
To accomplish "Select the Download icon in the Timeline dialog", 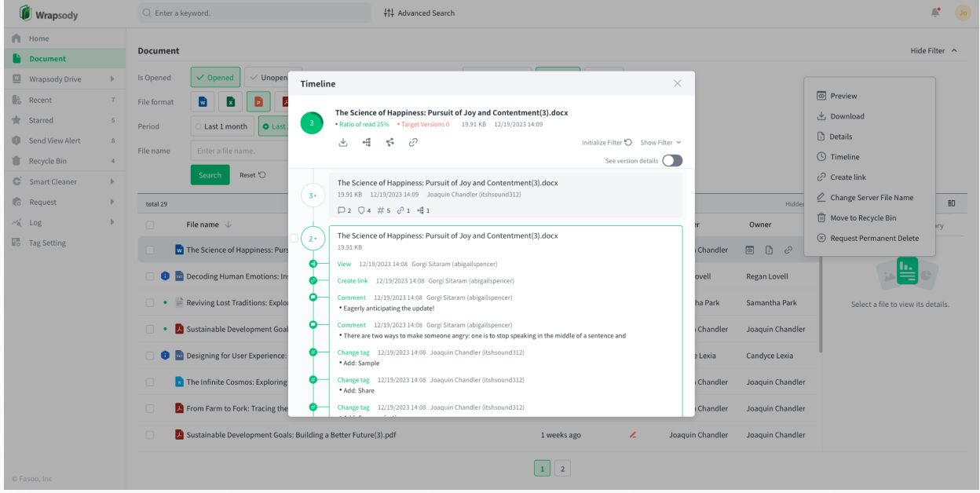I will click(x=344, y=143).
